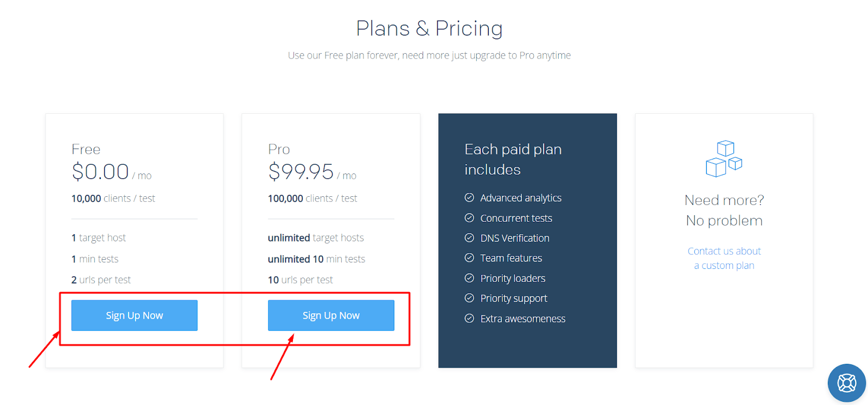Click the Need more? No problem heading
The width and height of the screenshot is (868, 405).
pyautogui.click(x=724, y=210)
